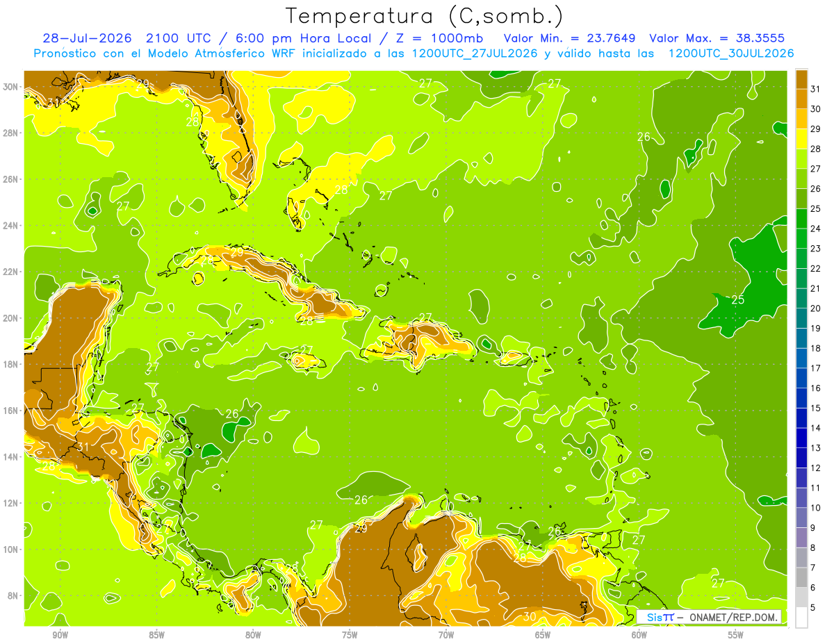Click the 12N latitude axis label
Image resolution: width=834 pixels, height=644 pixels.
10,503
